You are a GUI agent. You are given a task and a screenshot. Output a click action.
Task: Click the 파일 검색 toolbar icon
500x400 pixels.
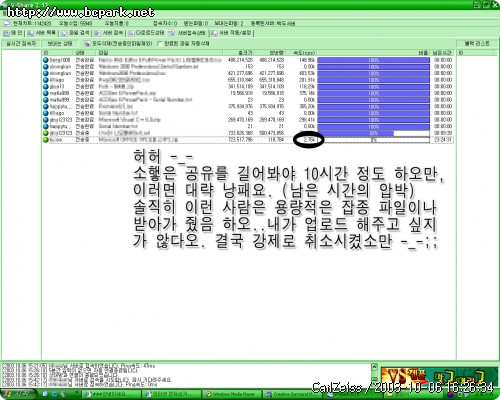tap(64, 33)
